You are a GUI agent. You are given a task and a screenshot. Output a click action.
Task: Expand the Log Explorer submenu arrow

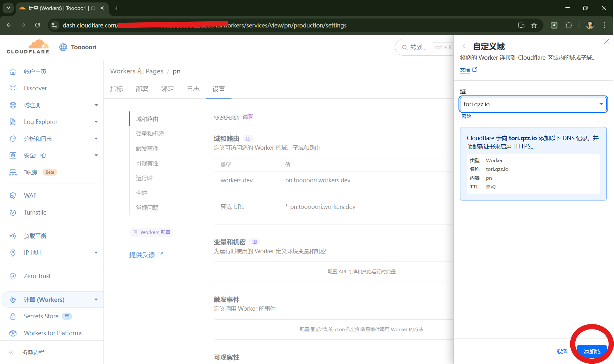pos(96,122)
